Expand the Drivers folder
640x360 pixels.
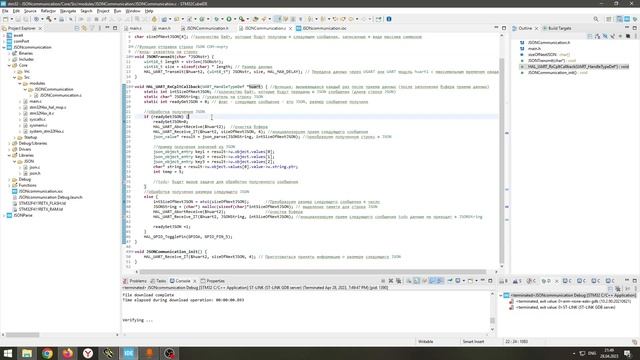(x=9, y=149)
